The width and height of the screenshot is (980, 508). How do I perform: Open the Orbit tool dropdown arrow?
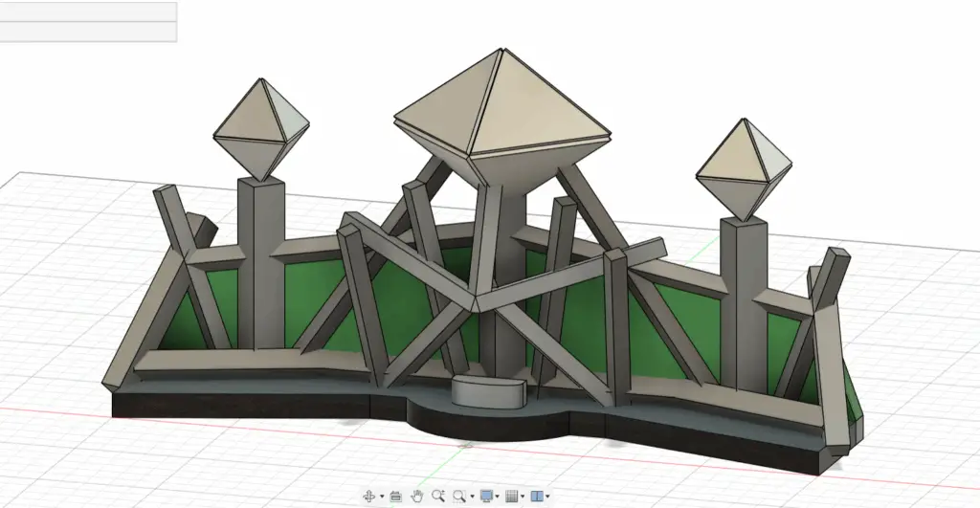[x=382, y=497]
